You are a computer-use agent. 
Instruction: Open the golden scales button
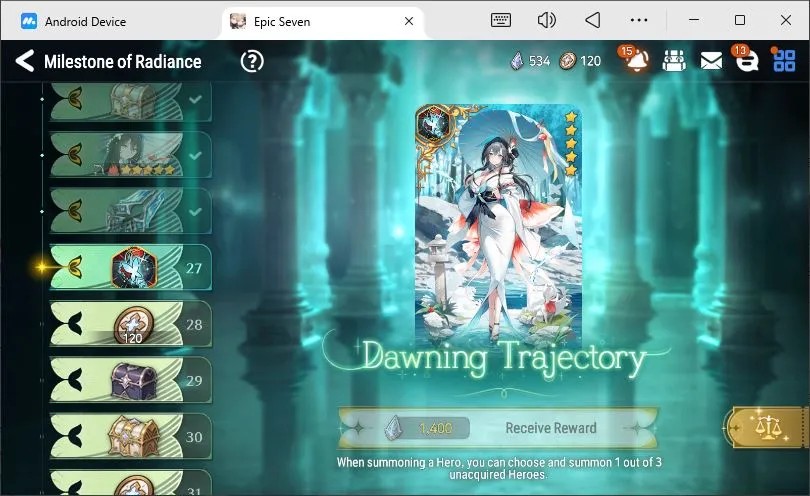(768, 427)
